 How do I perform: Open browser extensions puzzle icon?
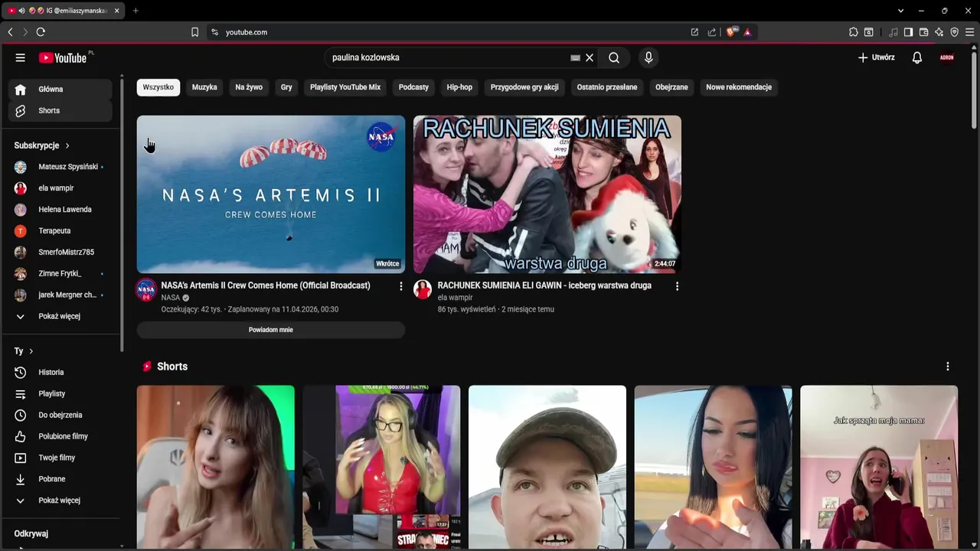(854, 32)
